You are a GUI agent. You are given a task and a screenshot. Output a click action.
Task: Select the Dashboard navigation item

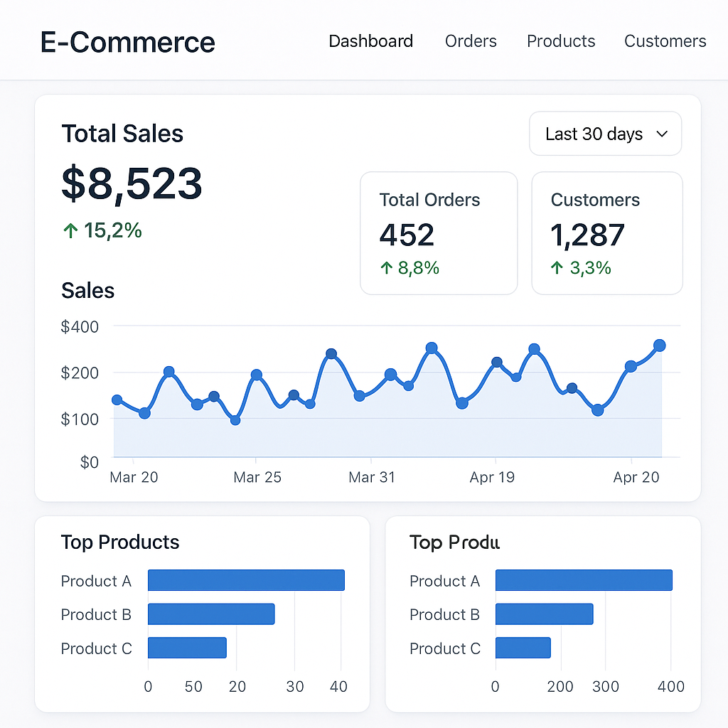coord(370,41)
